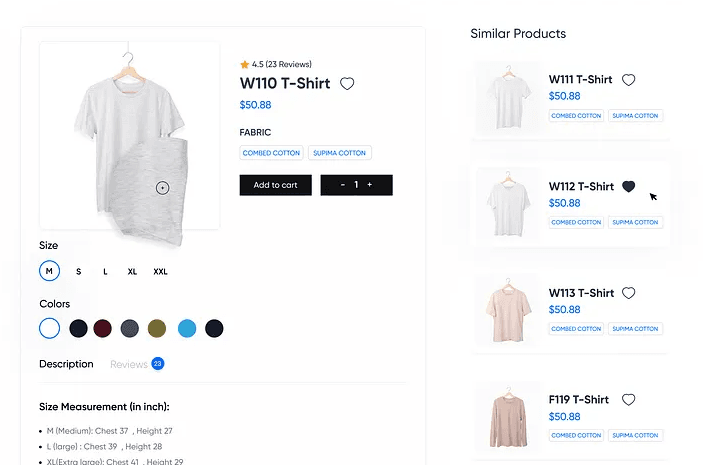703x465 pixels.
Task: Click heart icon beside F119 T-Shirt
Action: point(628,400)
